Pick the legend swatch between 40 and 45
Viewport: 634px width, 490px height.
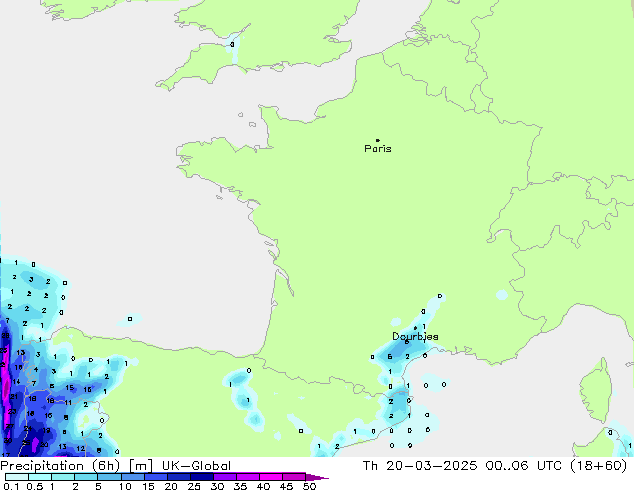pos(271,477)
